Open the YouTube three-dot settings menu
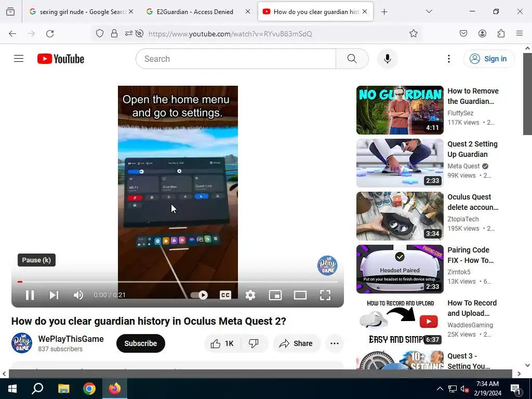This screenshot has width=532, height=399. click(448, 59)
